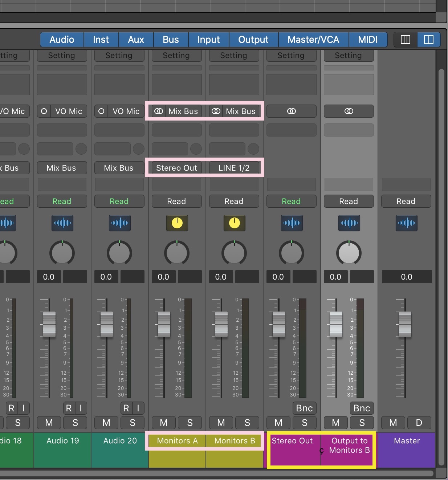Click the Bnc button on Stereo Out
Screen dimensions: 448x480
(304, 408)
